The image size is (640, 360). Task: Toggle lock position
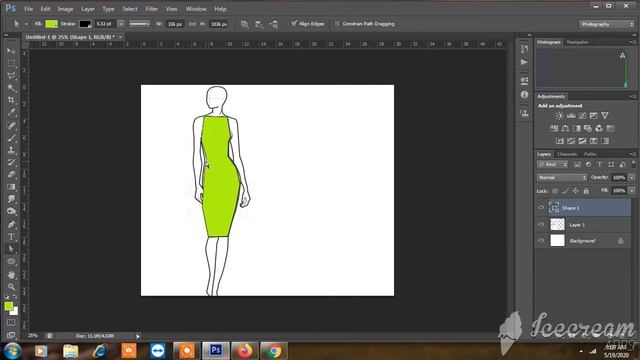click(576, 191)
